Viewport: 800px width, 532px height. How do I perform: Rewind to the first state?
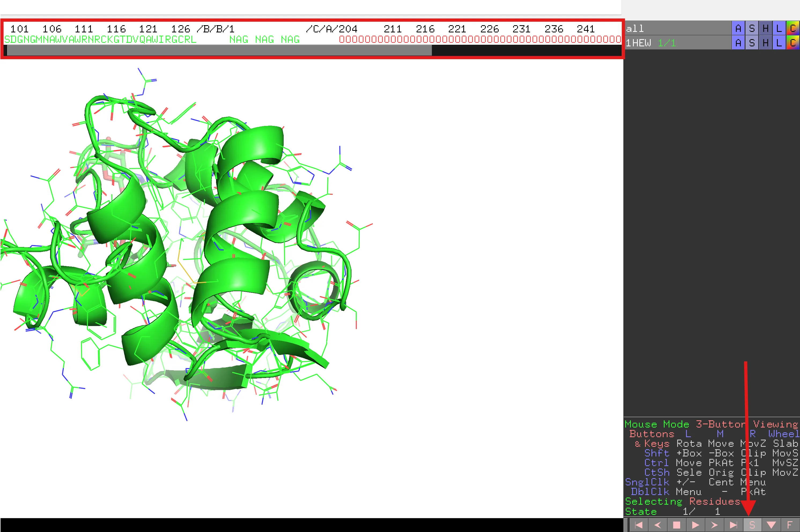(639, 525)
